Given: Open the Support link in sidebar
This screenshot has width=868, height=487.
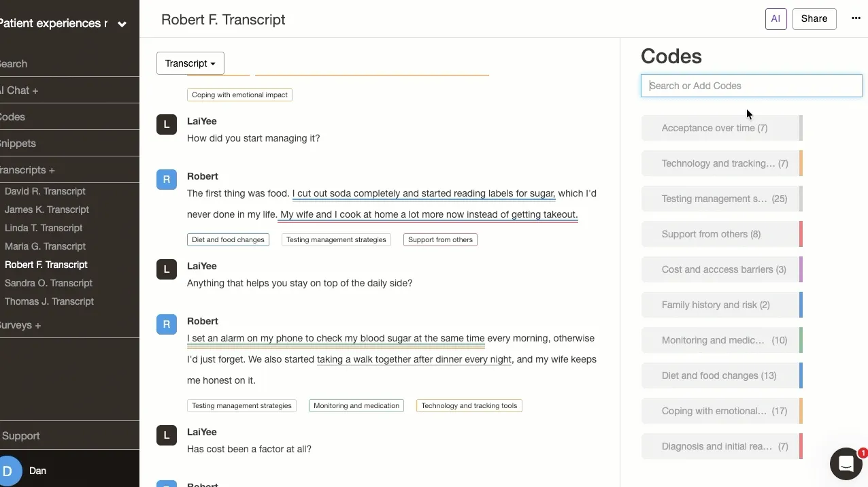Looking at the screenshot, I should 21,436.
